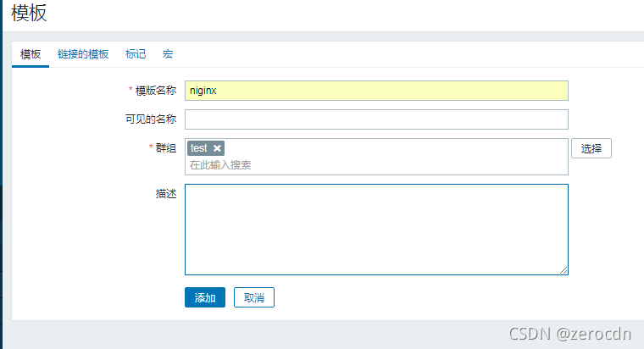The width and height of the screenshot is (644, 349).
Task: Click the 群组 field label
Action: (x=166, y=147)
